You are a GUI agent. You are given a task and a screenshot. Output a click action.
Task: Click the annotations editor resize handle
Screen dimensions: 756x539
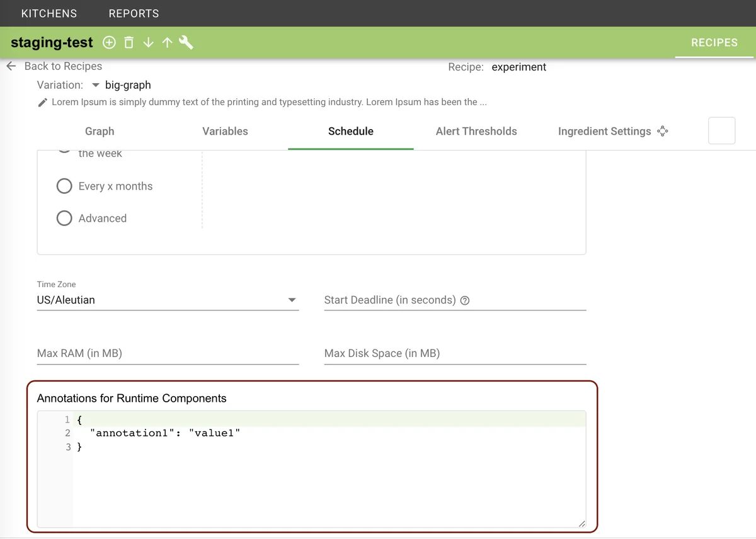pos(581,523)
